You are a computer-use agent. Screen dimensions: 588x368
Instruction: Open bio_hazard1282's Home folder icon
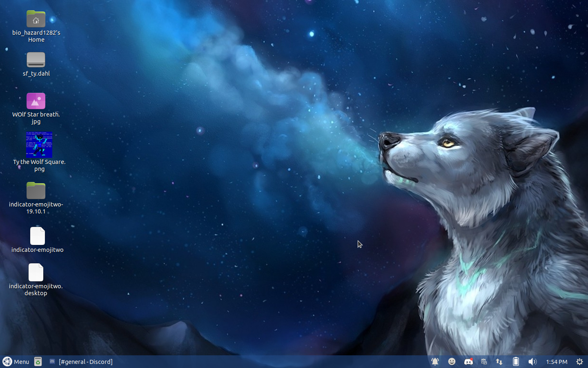pyautogui.click(x=36, y=19)
